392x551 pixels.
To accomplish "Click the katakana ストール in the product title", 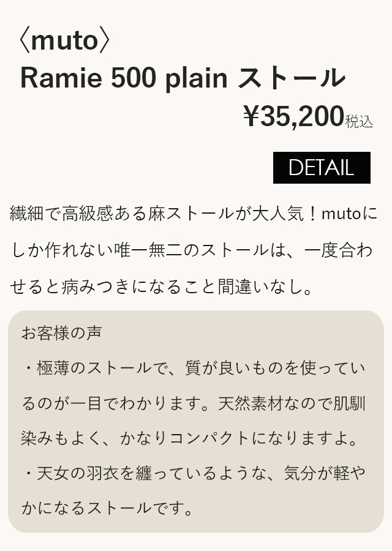I will tap(292, 77).
